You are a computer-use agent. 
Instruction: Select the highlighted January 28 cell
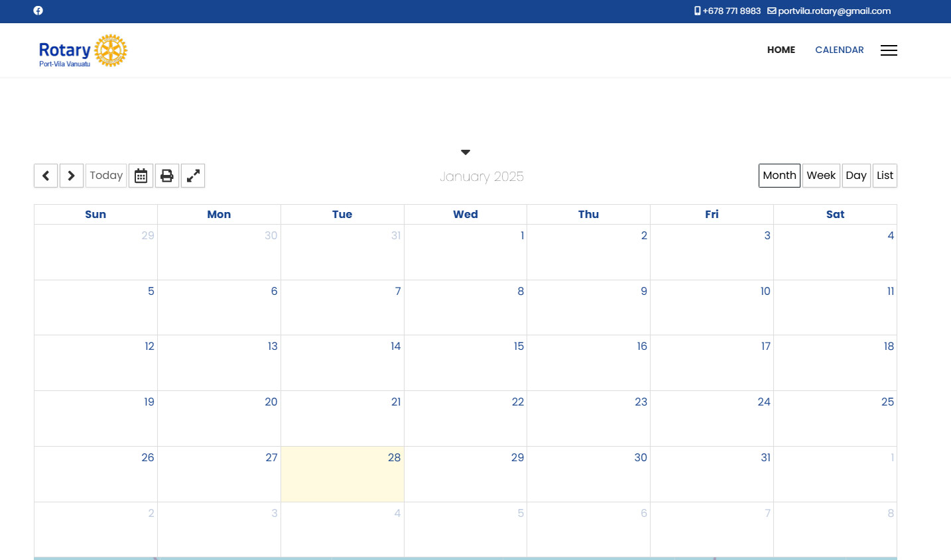(x=342, y=474)
